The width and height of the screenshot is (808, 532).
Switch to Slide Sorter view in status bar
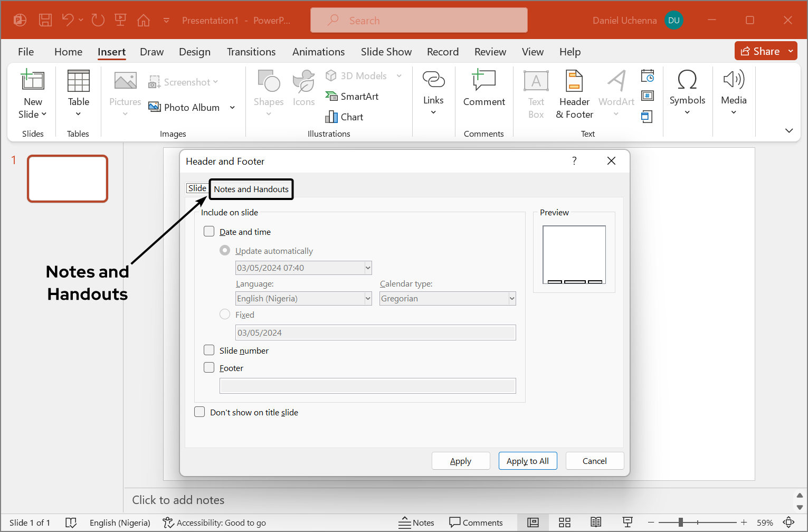(565, 522)
